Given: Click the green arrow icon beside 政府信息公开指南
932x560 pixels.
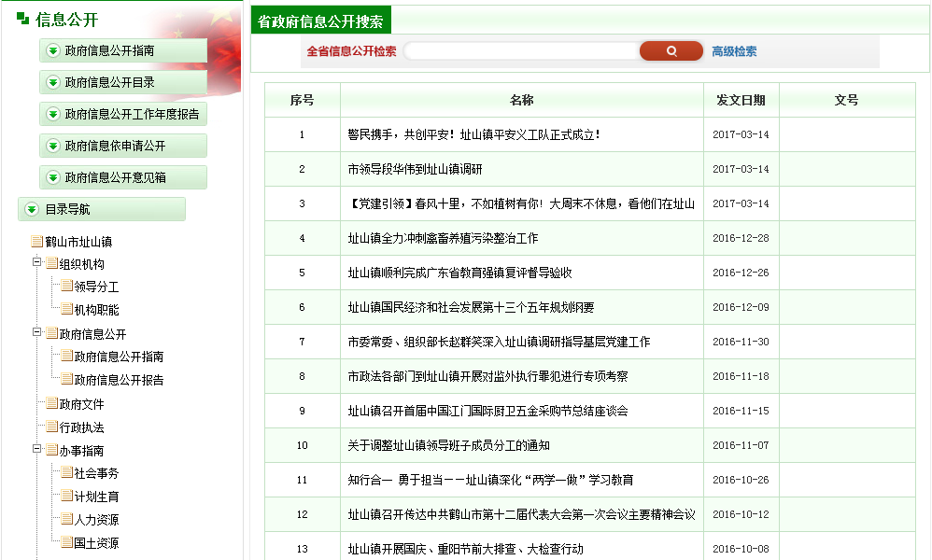Looking at the screenshot, I should (x=53, y=50).
